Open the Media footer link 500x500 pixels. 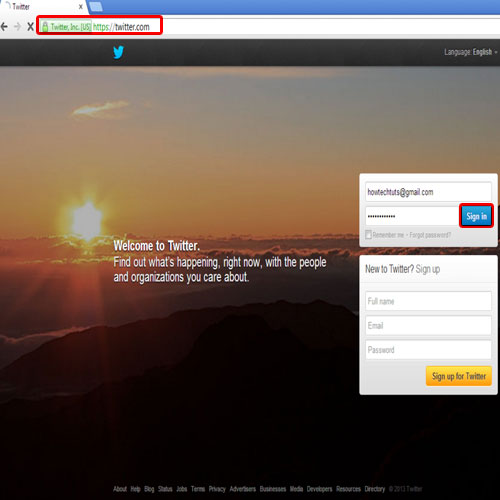coord(296,489)
